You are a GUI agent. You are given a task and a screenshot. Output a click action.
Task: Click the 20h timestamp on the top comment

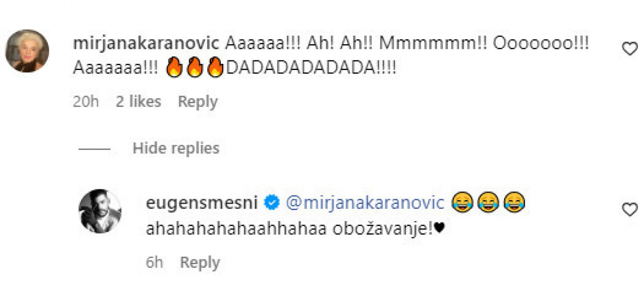[x=86, y=102]
